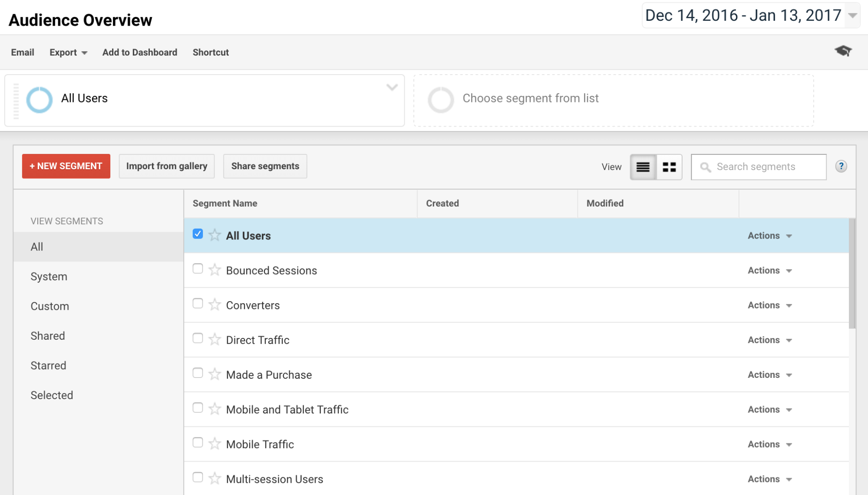Check the Direct Traffic segment checkbox

point(198,338)
